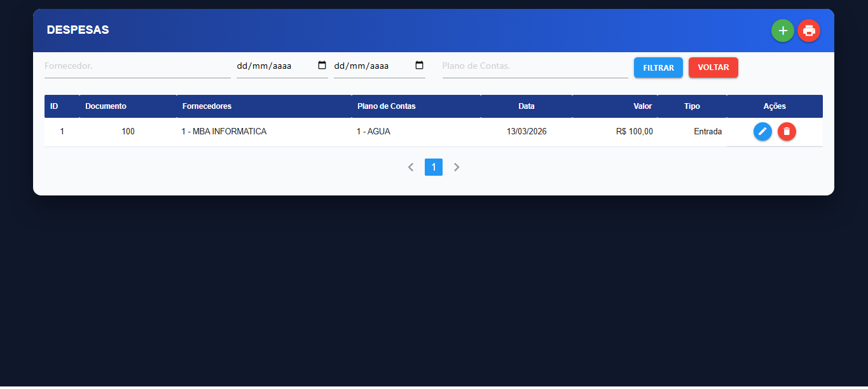Open the first date field calendar picker
This screenshot has height=389, width=868.
[322, 66]
